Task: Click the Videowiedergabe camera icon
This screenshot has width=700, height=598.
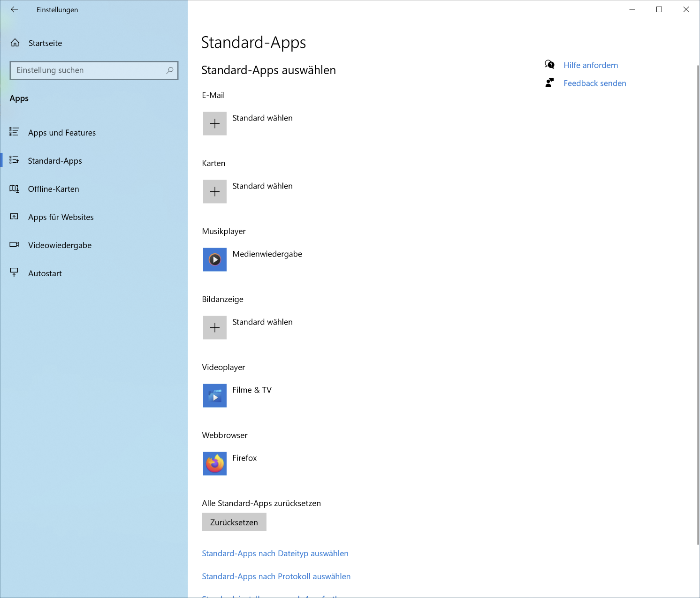Action: pyautogui.click(x=14, y=245)
